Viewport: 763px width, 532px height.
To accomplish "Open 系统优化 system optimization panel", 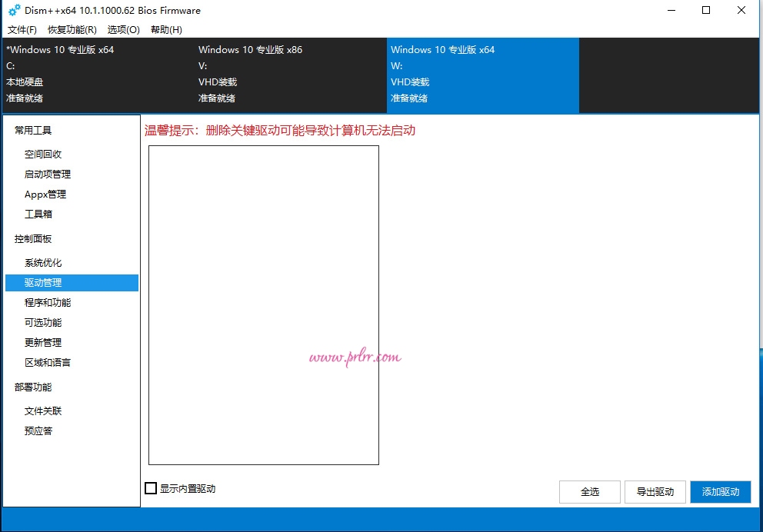I will [x=44, y=262].
